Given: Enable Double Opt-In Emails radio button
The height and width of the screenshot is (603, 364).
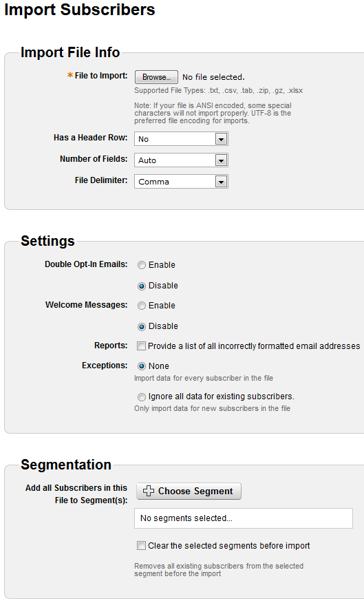Looking at the screenshot, I should (x=142, y=265).
